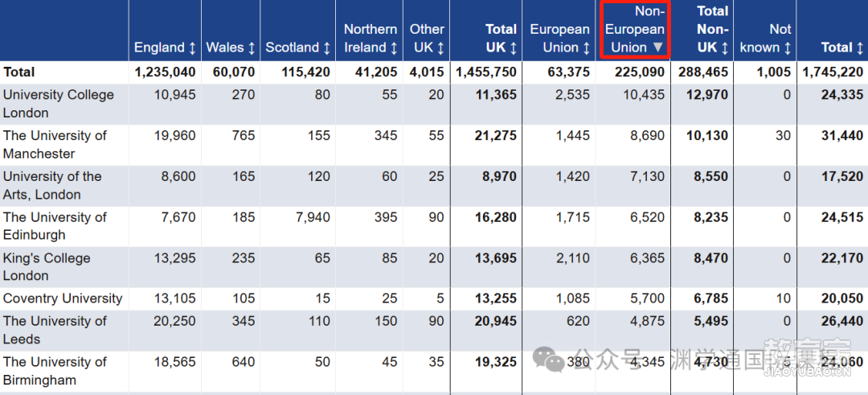Click Edinburgh total value 24,515
868x395 pixels.
point(842,217)
